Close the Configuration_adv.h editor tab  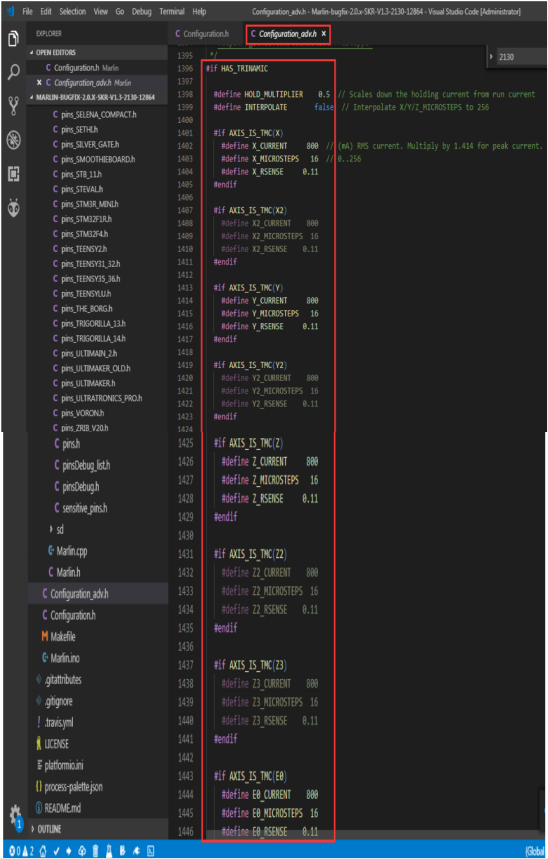point(324,34)
